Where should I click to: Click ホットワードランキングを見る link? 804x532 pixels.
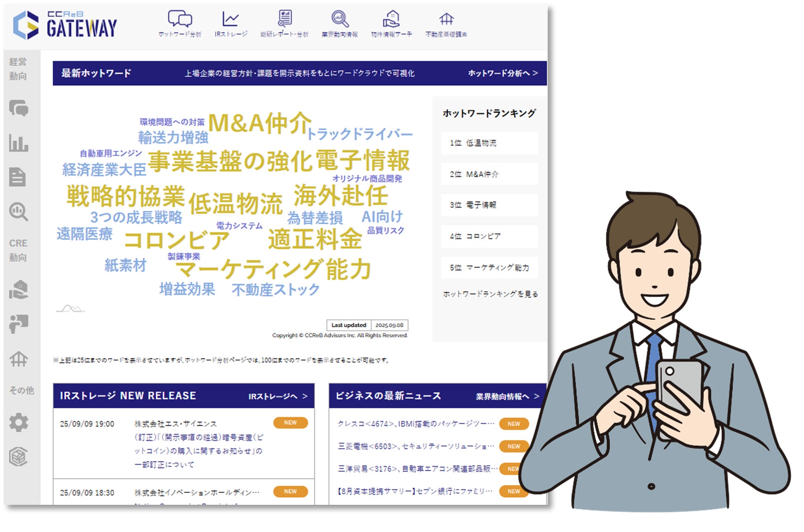tap(490, 294)
